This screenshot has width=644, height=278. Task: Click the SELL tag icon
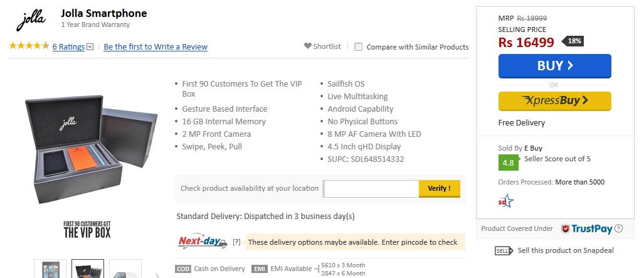point(504,251)
